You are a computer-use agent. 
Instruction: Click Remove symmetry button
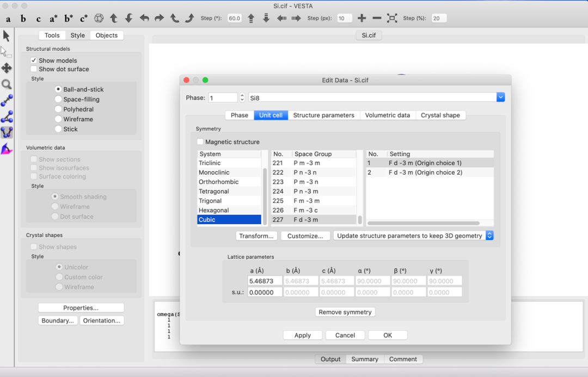(x=345, y=312)
